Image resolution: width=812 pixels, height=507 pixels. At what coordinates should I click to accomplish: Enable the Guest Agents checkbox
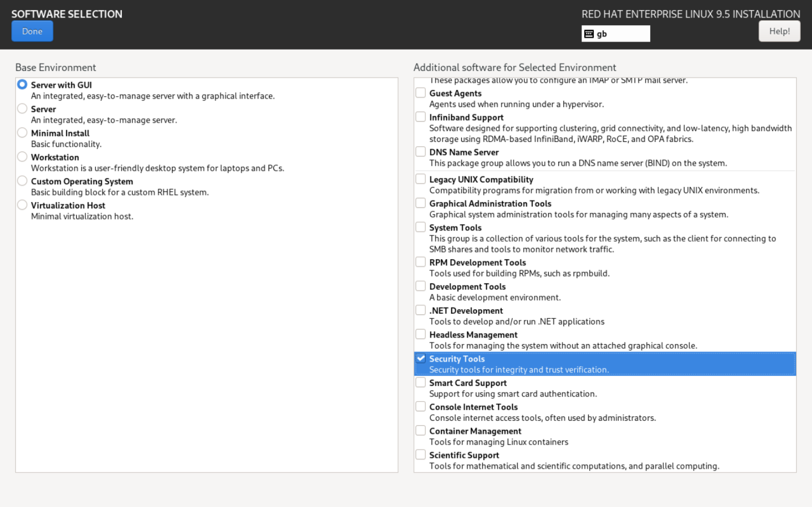click(x=420, y=93)
